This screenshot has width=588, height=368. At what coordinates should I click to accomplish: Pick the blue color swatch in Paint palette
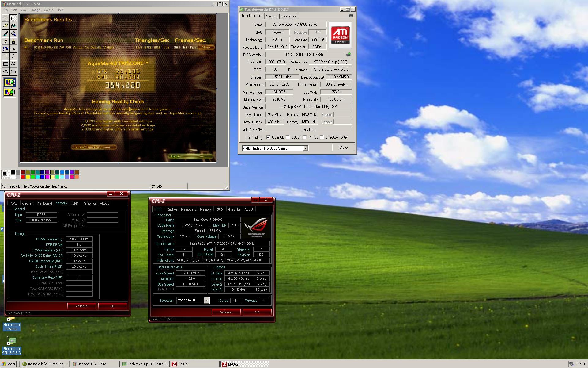[42, 177]
